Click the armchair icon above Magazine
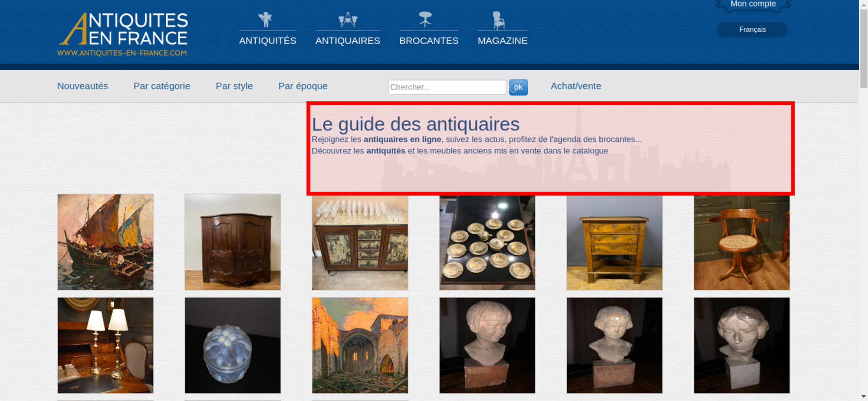868x401 pixels. click(499, 20)
